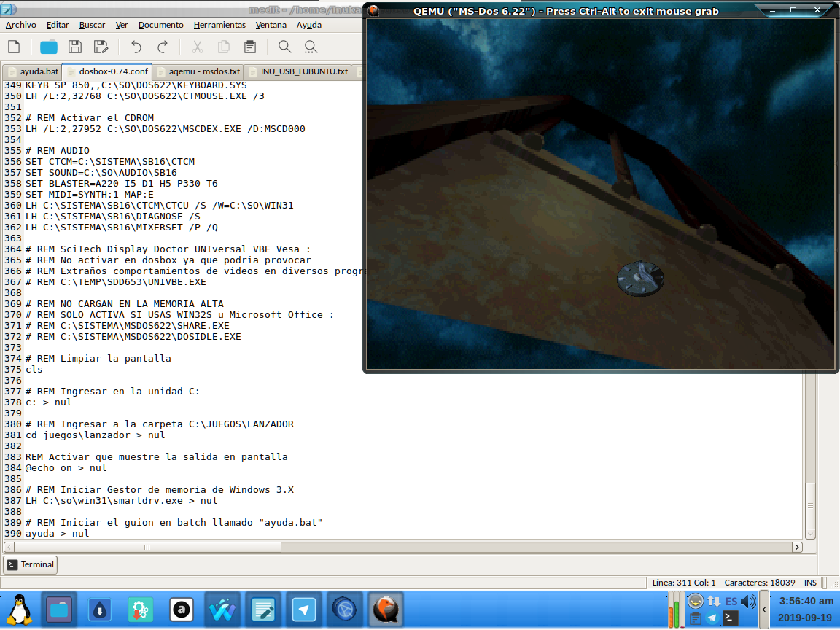The image size is (840, 630).
Task: Click the QEMU game display area
Action: tap(601, 194)
